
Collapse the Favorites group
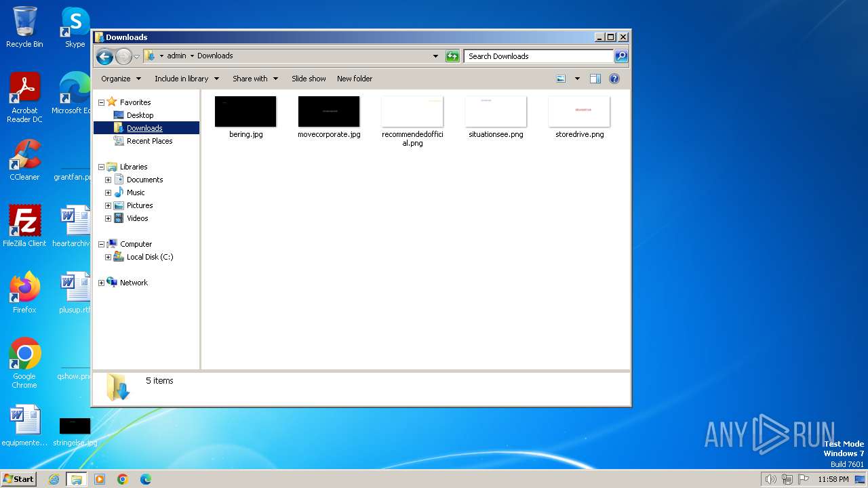click(102, 102)
